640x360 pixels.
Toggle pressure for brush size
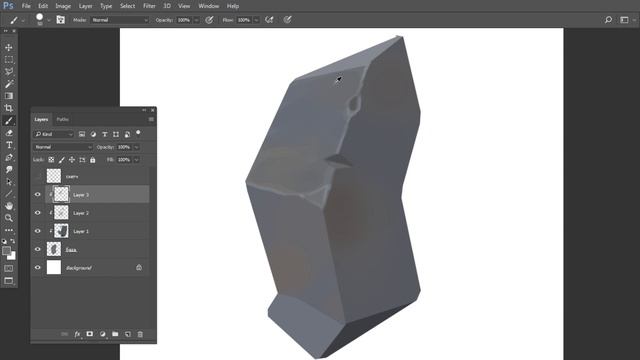point(287,20)
